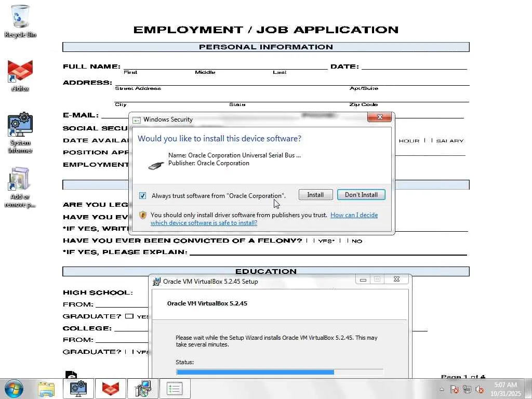Screen dimensions: 532x399
Task: Open the muted volume tray icon
Action: coord(480,390)
